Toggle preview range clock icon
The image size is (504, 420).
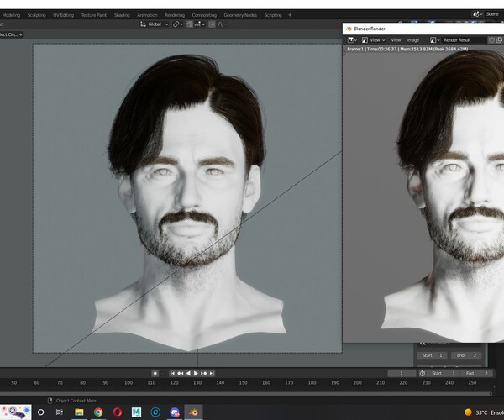click(x=423, y=373)
